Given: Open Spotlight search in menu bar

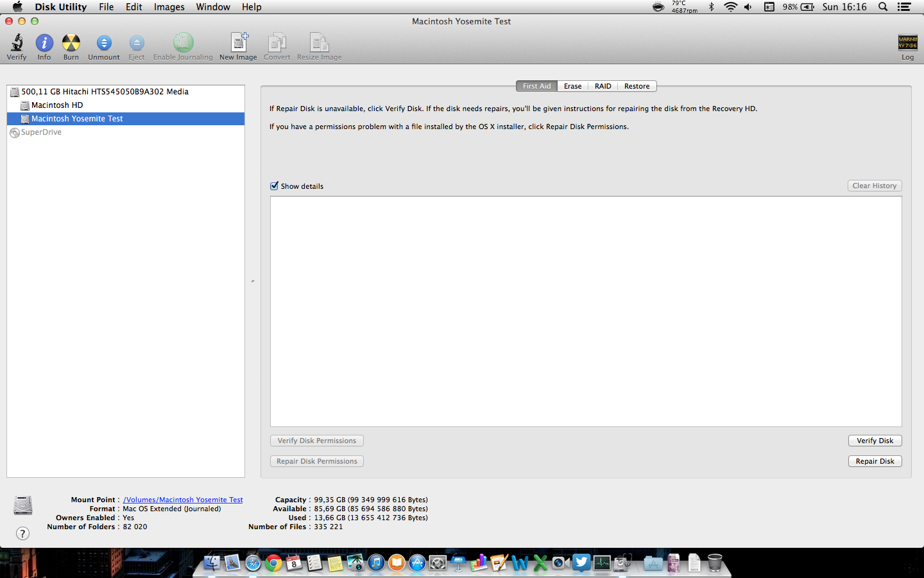Looking at the screenshot, I should (x=883, y=7).
